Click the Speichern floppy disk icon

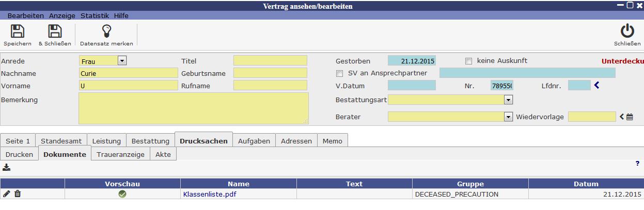coord(18,31)
